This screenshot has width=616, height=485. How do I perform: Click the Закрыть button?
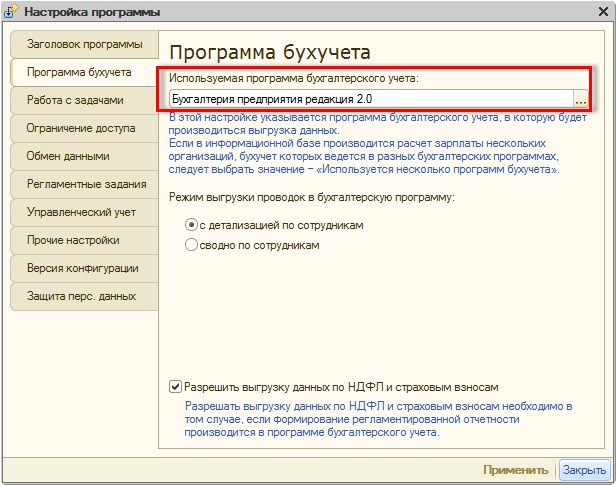tap(584, 470)
